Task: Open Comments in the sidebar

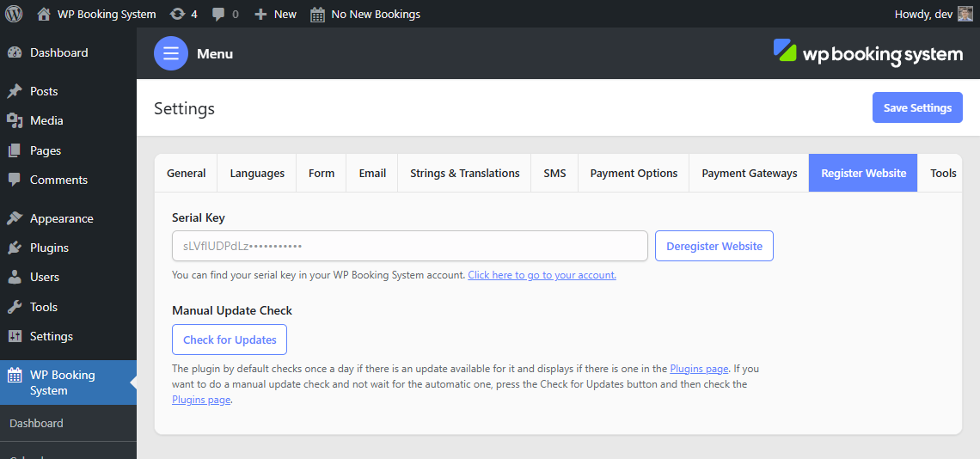Action: pyautogui.click(x=58, y=181)
